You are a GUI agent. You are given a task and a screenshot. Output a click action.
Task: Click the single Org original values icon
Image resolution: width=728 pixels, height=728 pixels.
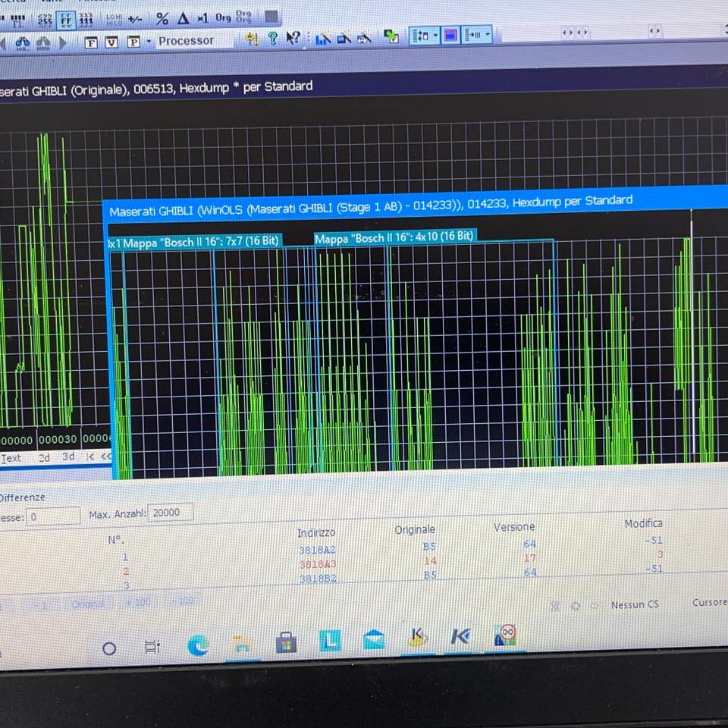(x=223, y=17)
